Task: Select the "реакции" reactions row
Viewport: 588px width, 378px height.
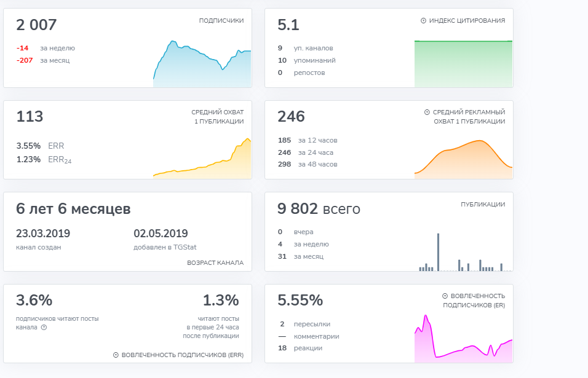Action: click(x=308, y=348)
